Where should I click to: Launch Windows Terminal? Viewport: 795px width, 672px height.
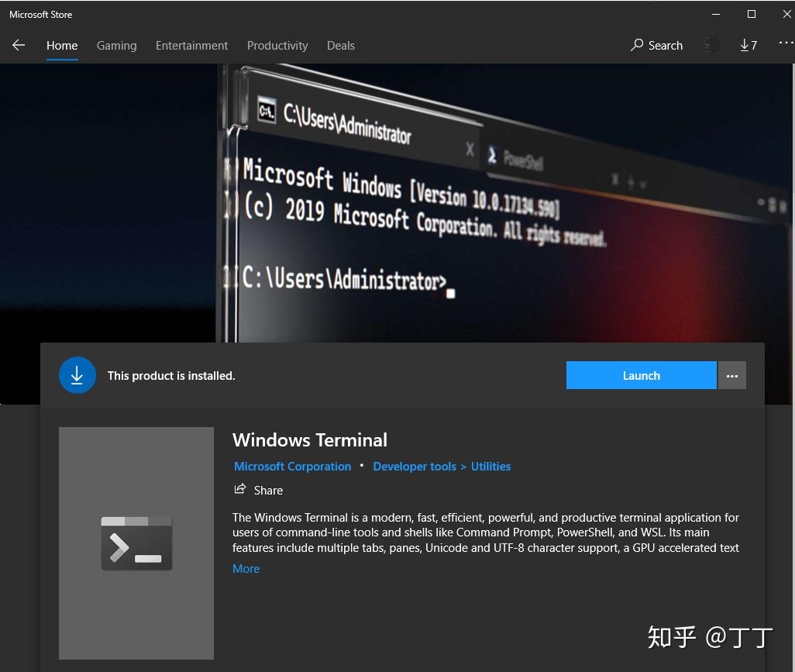click(x=641, y=375)
